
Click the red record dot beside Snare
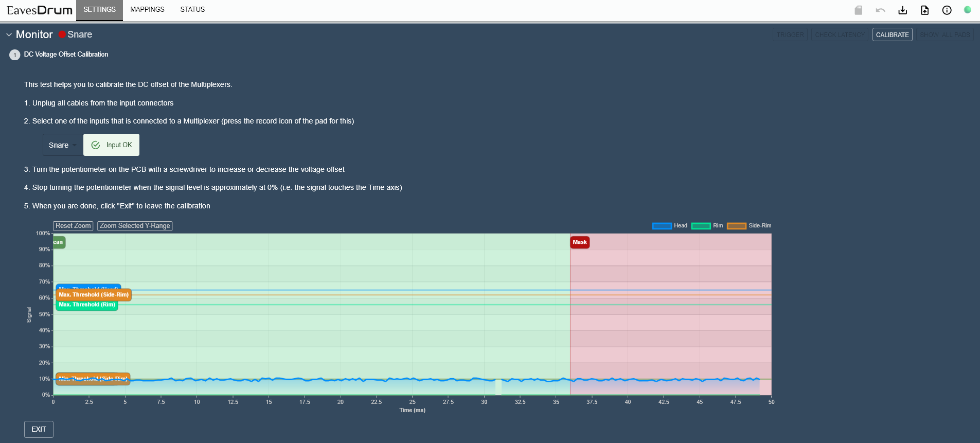coord(62,34)
